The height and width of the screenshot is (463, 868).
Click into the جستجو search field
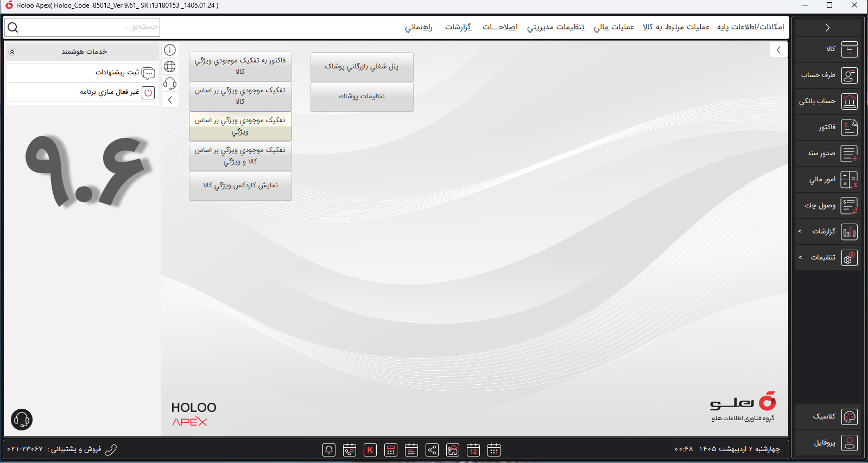coord(90,27)
